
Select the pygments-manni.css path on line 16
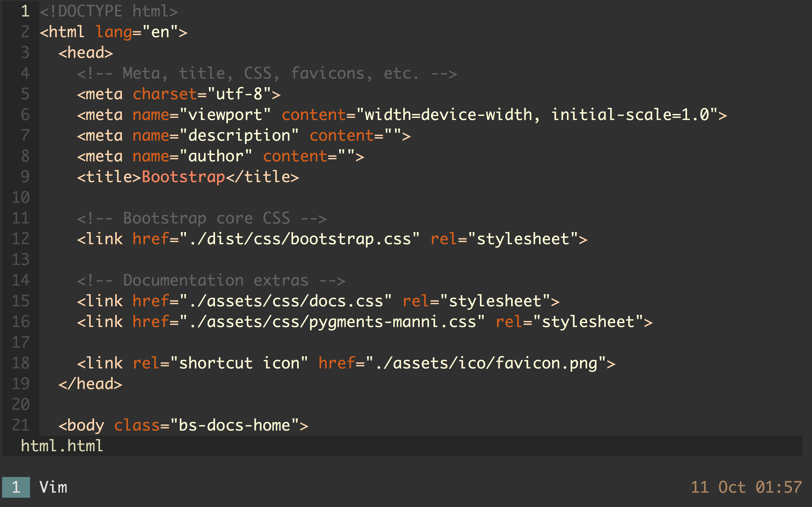pyautogui.click(x=332, y=322)
